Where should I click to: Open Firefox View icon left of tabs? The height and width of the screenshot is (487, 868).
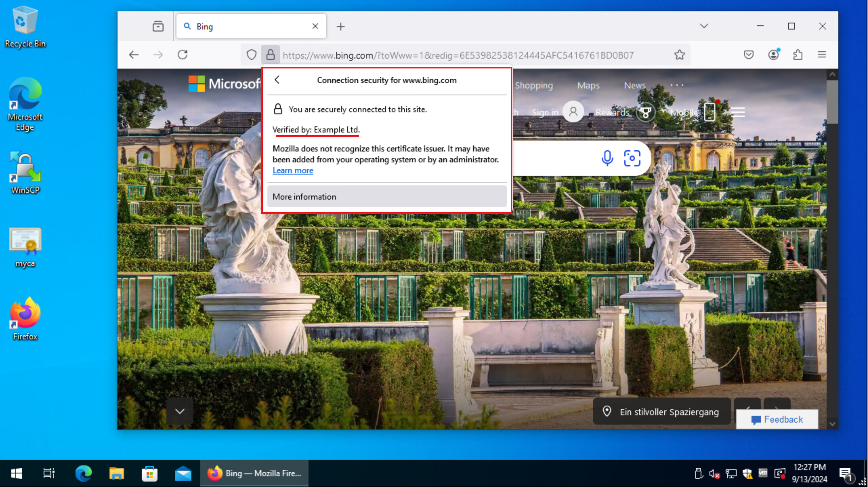click(x=158, y=26)
